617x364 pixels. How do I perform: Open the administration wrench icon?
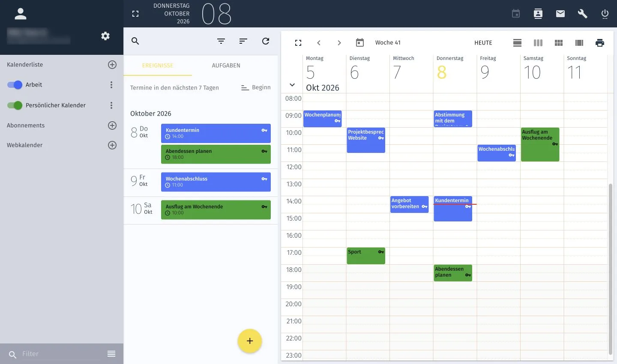pos(583,14)
